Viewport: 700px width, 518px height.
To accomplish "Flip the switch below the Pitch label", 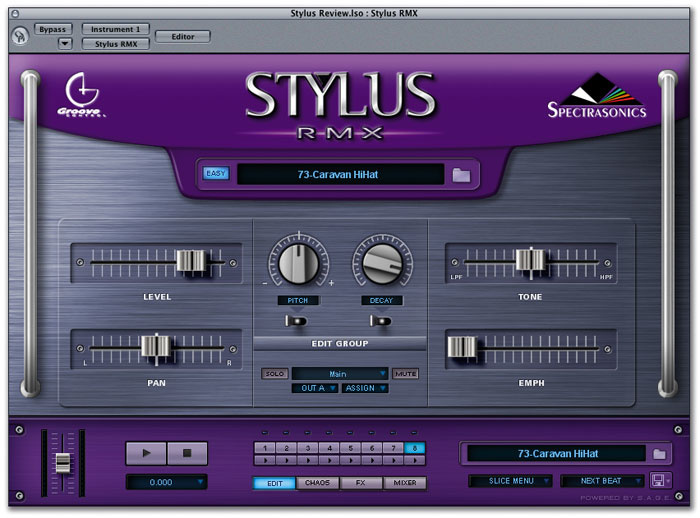I will [296, 321].
